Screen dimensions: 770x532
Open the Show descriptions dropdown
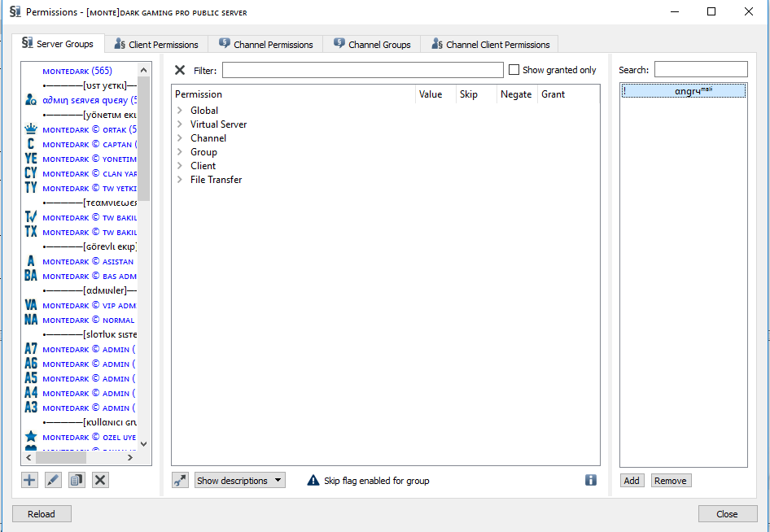click(239, 481)
